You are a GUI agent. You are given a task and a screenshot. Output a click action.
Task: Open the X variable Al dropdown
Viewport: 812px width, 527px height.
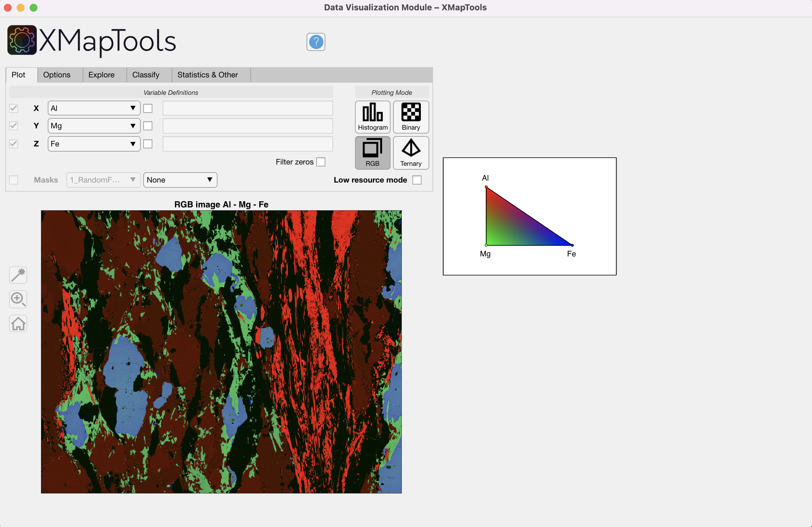[94, 108]
